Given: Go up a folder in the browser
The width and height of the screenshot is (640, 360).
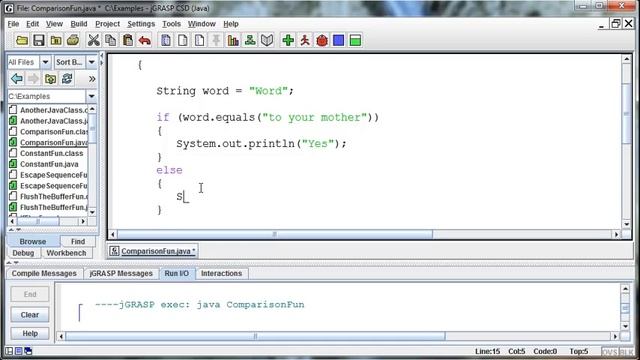Looking at the screenshot, I should pos(50,78).
